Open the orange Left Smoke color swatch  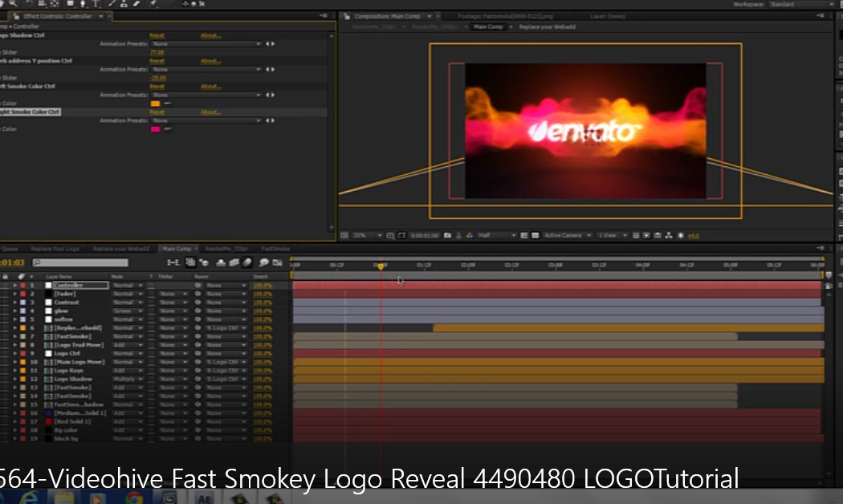click(156, 104)
